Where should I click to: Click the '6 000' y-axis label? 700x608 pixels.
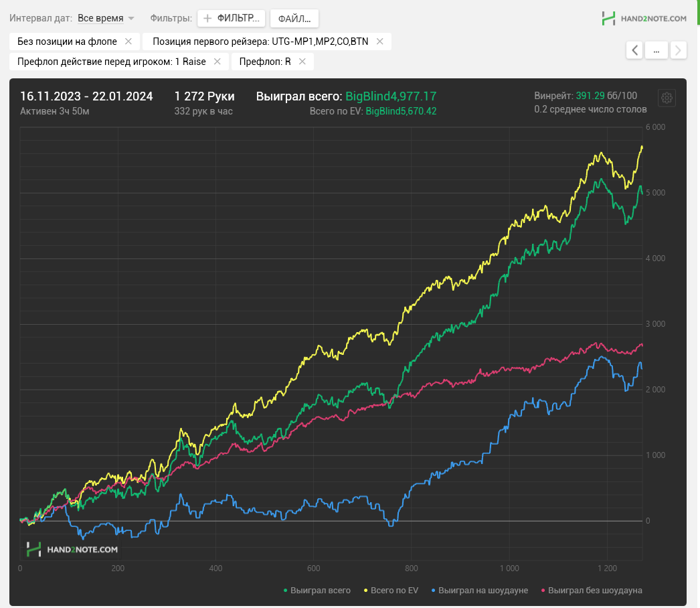pos(655,127)
